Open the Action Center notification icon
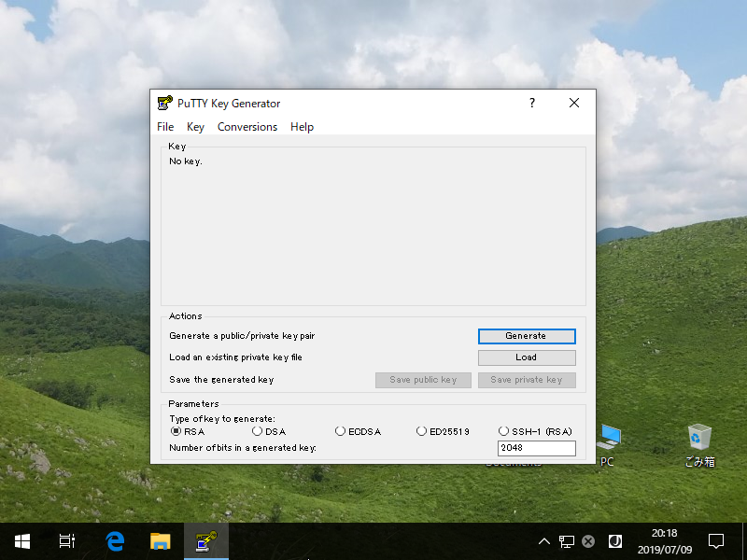747x560 pixels. tap(715, 541)
